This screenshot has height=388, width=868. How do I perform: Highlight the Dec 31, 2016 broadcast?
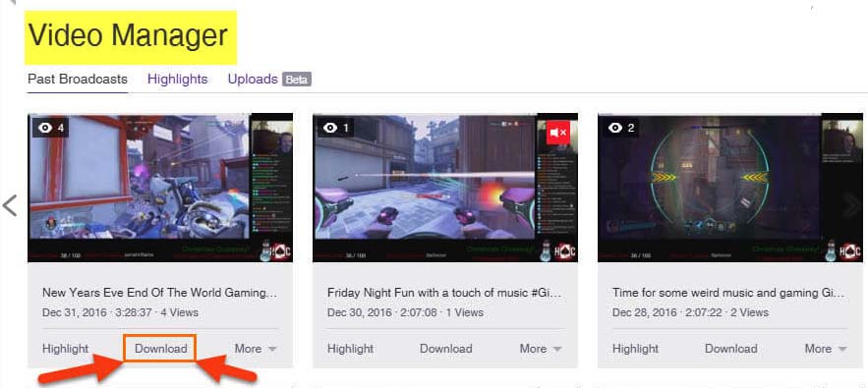(65, 349)
